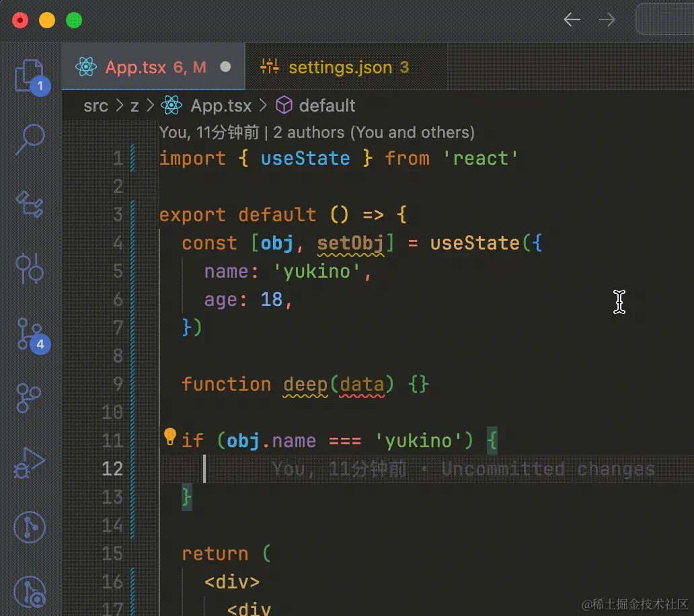Click the 'yukino' string on line 5
The image size is (694, 616).
coord(317,272)
